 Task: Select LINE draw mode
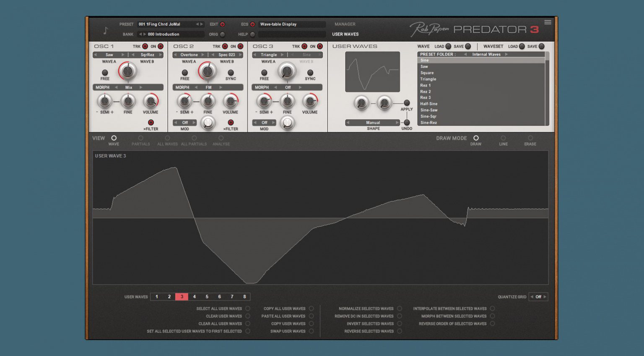[503, 138]
